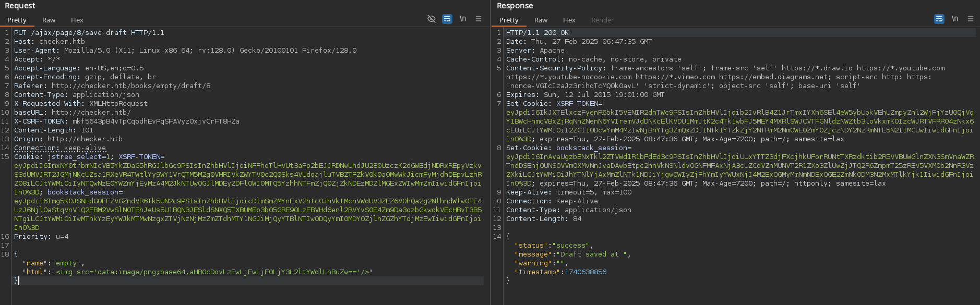This screenshot has width=980, height=305.
Task: Switch to the Raw tab in Response pane
Action: (x=541, y=20)
